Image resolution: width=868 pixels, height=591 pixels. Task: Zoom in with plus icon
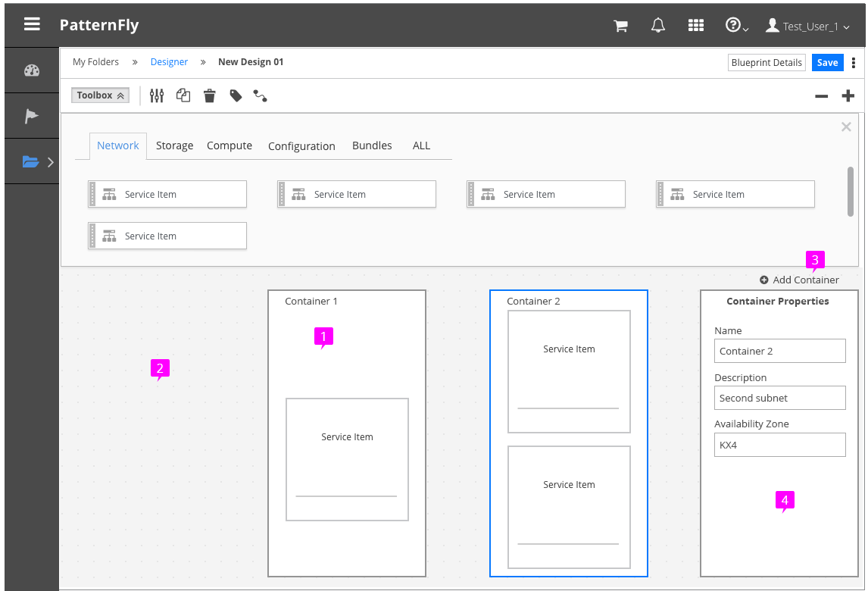pyautogui.click(x=848, y=95)
